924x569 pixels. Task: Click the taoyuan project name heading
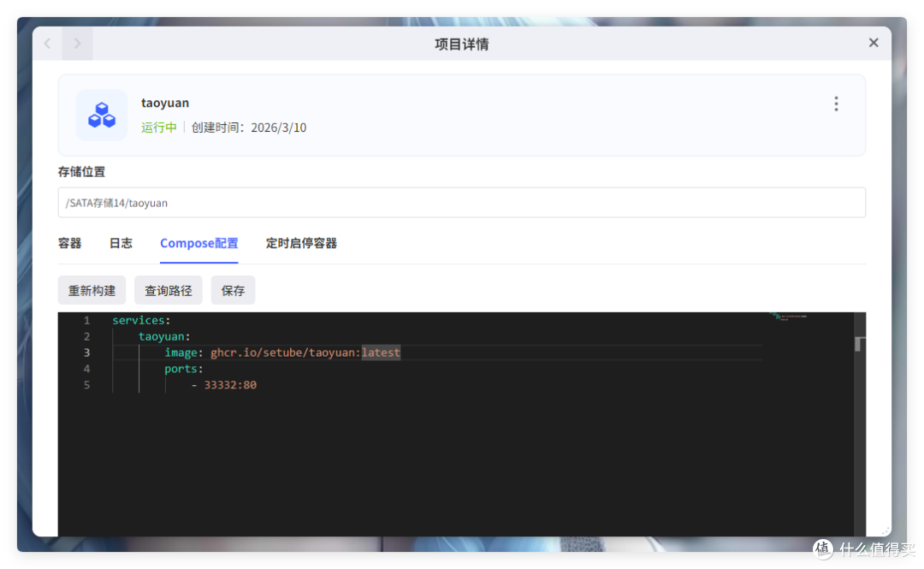(x=165, y=103)
